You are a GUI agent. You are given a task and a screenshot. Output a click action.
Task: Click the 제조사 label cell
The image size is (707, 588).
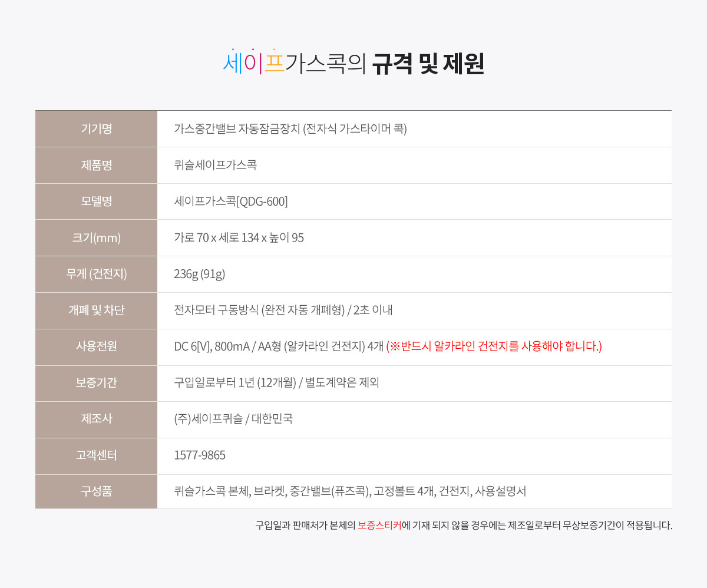96,419
